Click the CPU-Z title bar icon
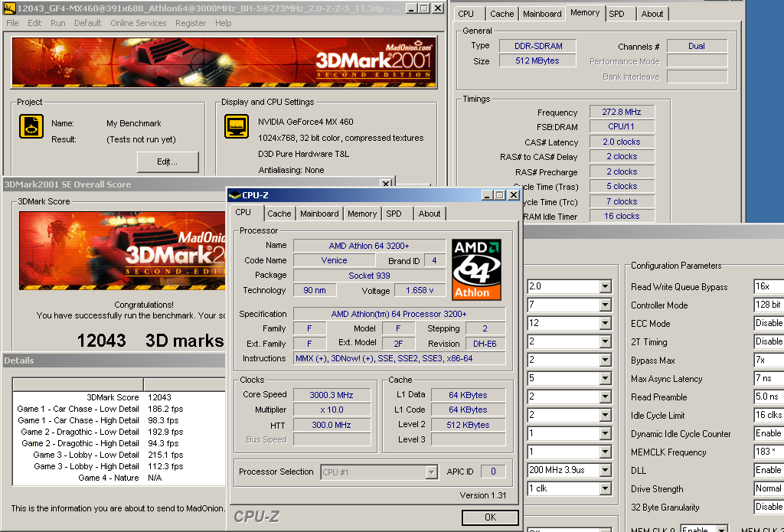 (x=234, y=195)
